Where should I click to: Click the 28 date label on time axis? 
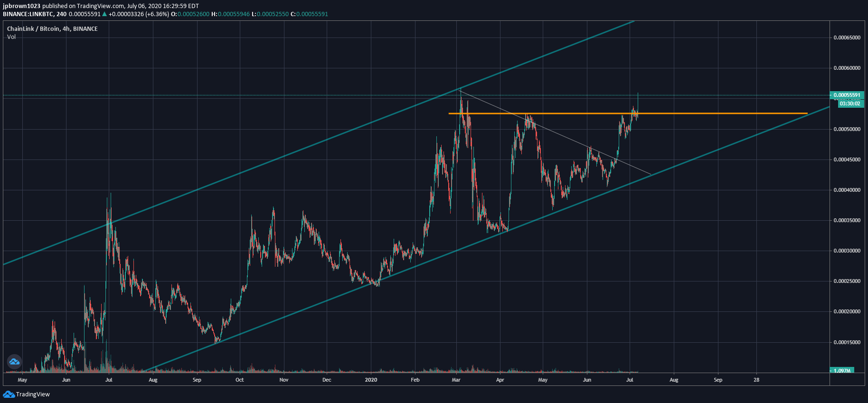[x=756, y=380]
